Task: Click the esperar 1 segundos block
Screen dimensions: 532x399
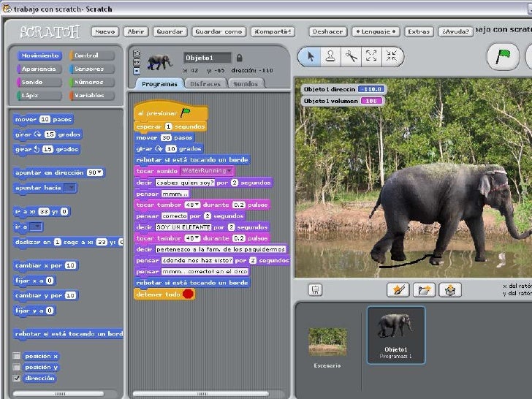Action: click(x=170, y=126)
